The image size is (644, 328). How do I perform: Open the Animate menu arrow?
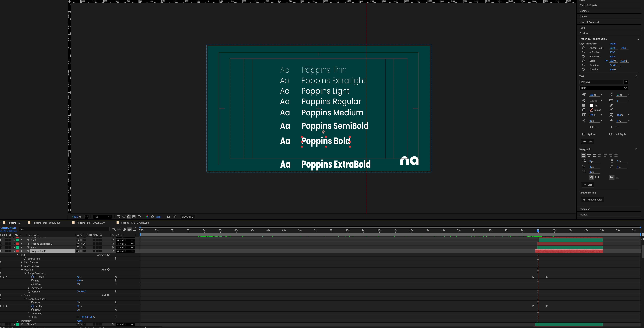click(108, 255)
